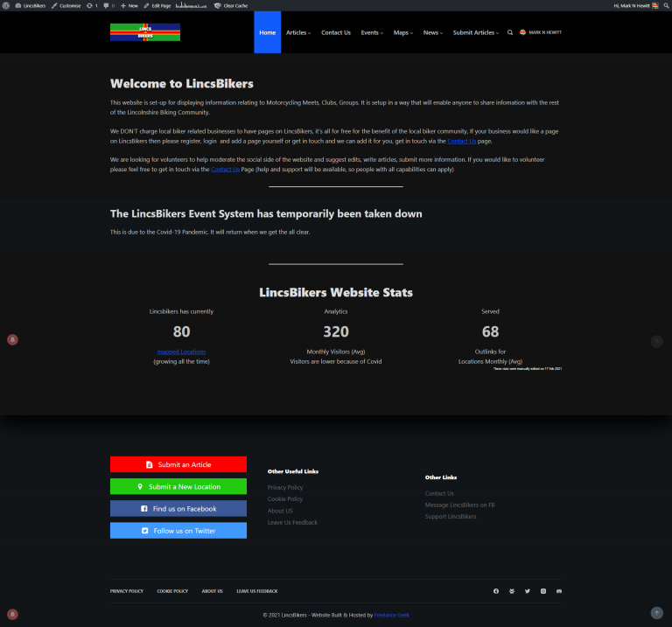Open Leave Us Feedback under Other Useful Links
The image size is (672, 627).
coord(292,523)
